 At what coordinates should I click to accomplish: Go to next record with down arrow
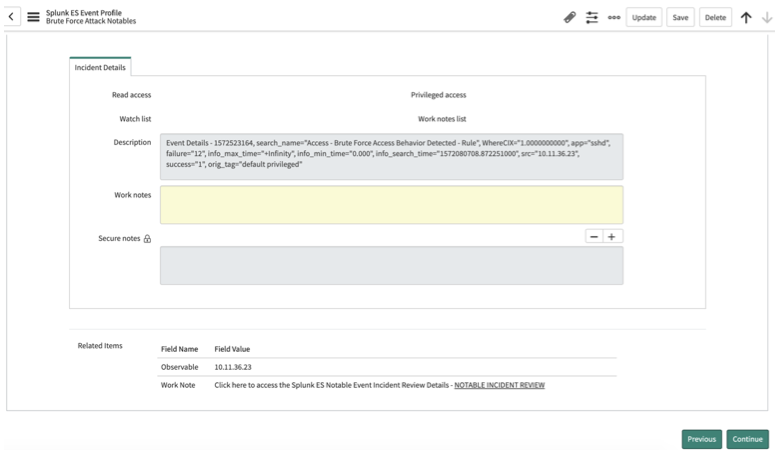pyautogui.click(x=767, y=17)
